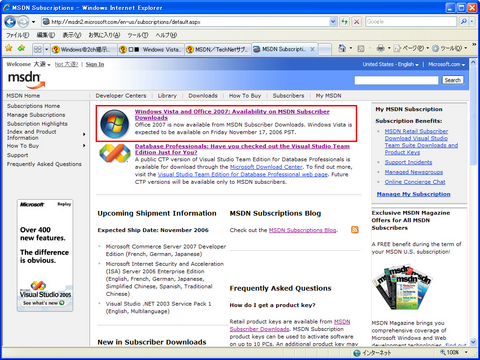480x360 pixels.
Task: Open the Tools menu in command bar
Action: (449, 48)
